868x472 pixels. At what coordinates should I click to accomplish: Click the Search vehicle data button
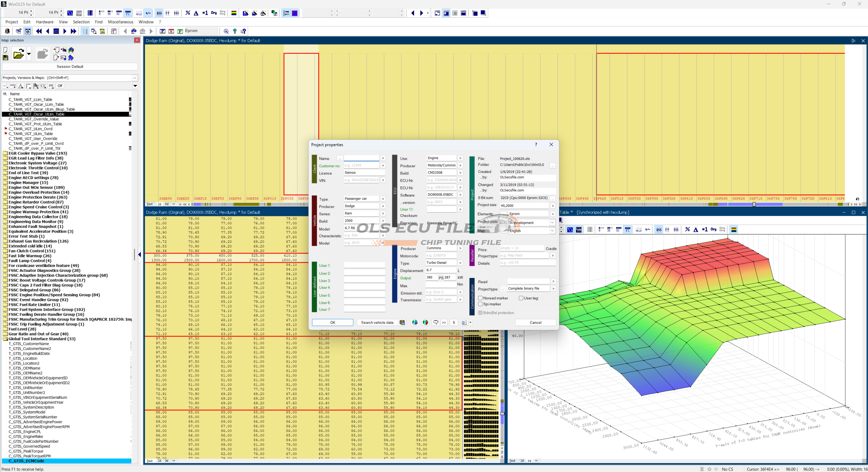tap(377, 322)
